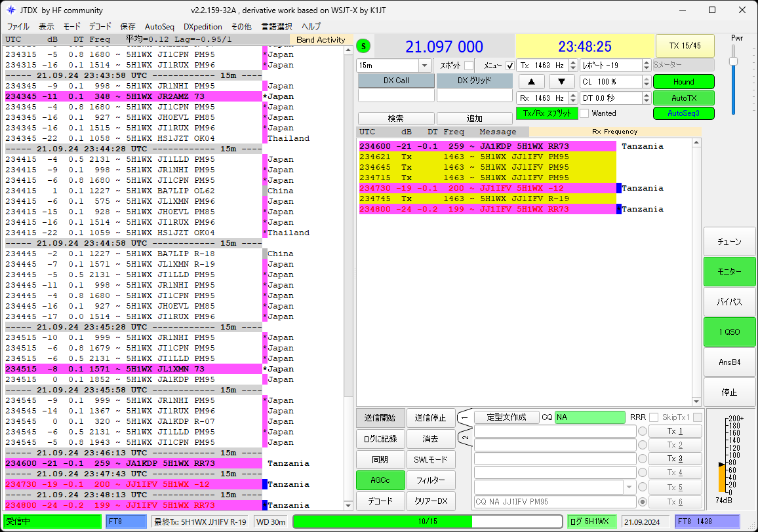Screen dimensions: 758x532
Task: Toggle the スポット checkbox
Action: point(468,66)
